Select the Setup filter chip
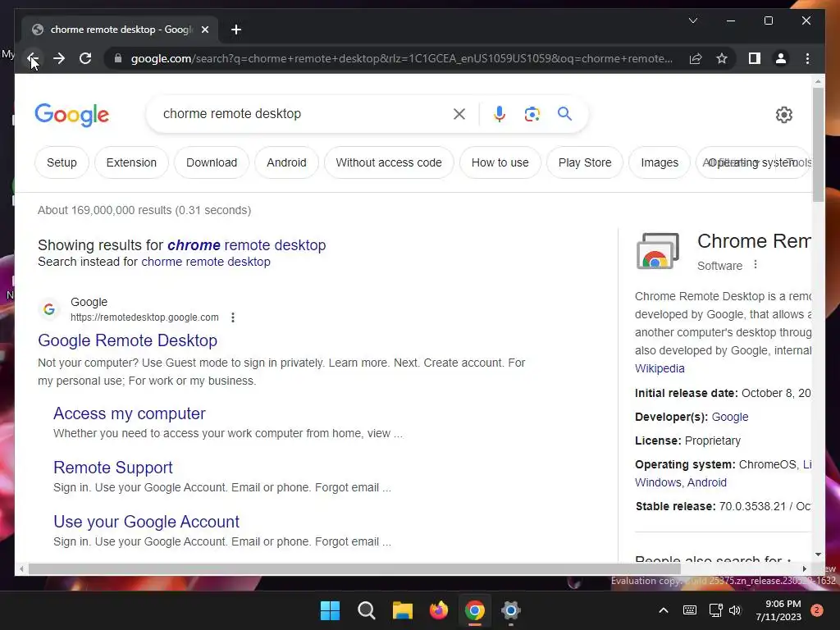This screenshot has height=630, width=840. point(62,162)
